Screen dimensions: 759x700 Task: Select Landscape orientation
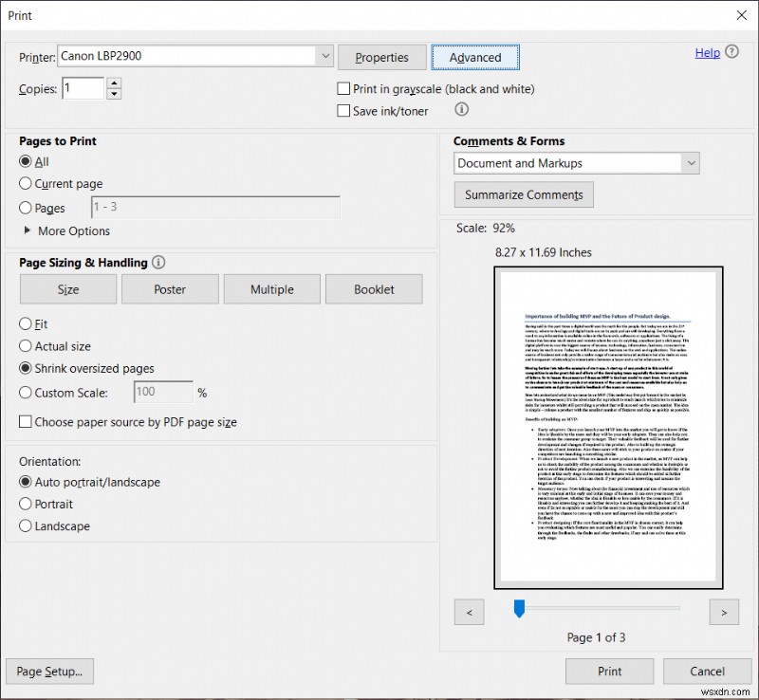point(25,525)
